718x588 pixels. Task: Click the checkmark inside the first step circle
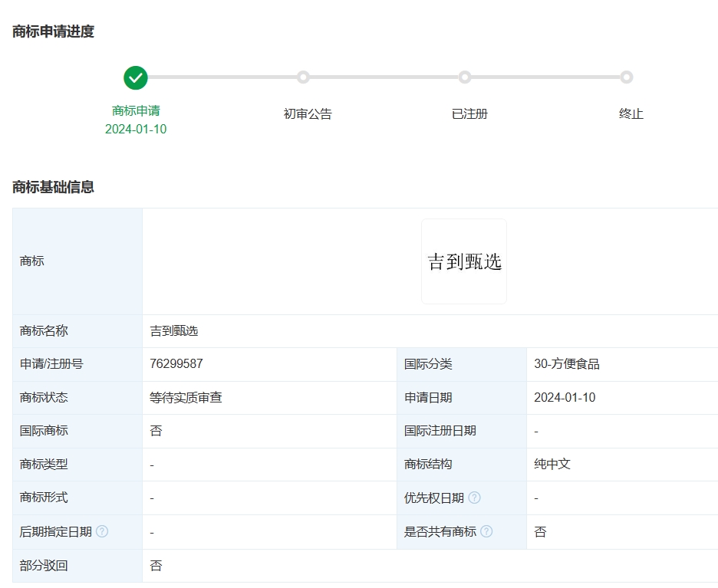(136, 77)
